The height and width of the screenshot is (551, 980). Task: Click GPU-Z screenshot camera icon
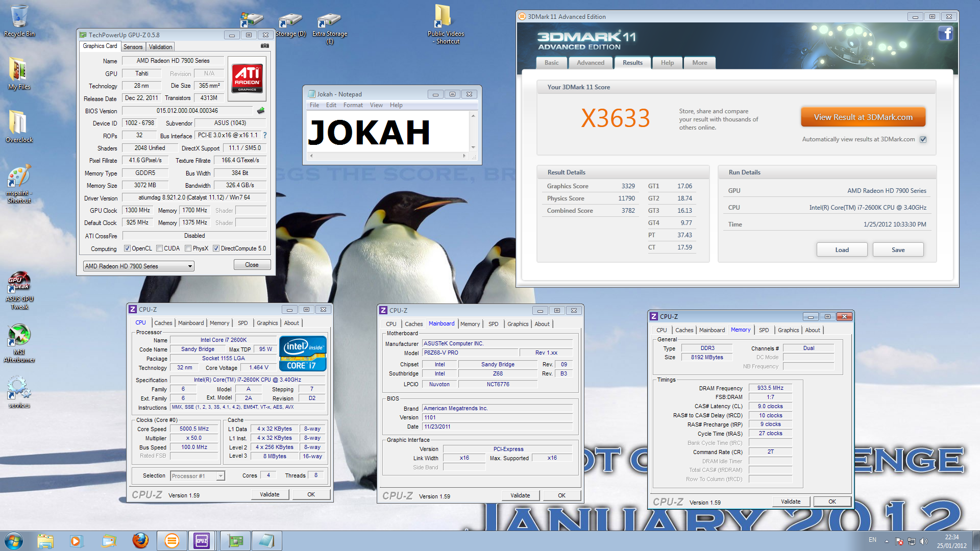tap(265, 46)
